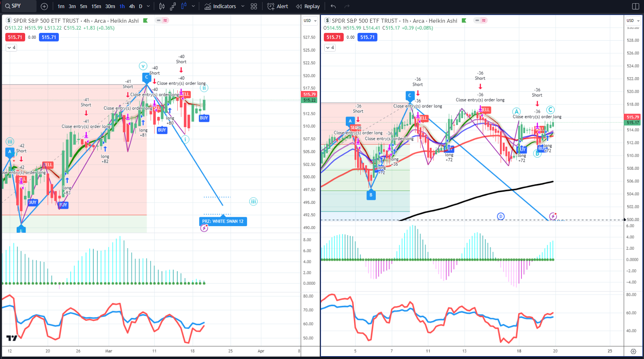Click the blue 515.71 buy button on right chart
Image resolution: width=644 pixels, height=359 pixels.
[367, 37]
